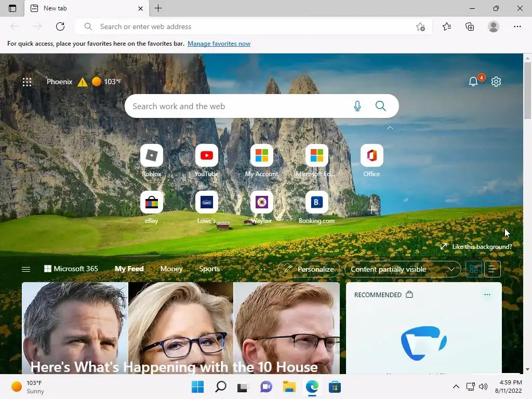Open the eBay quick link

click(152, 207)
